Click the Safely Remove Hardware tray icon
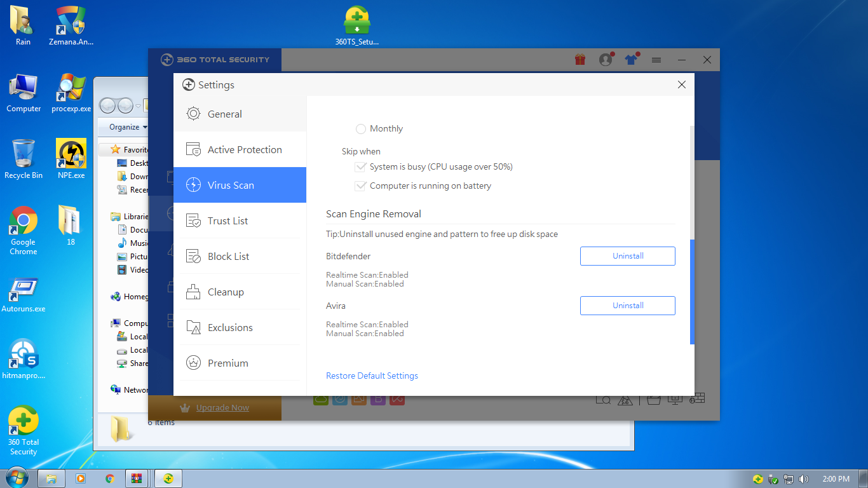The image size is (868, 488). pyautogui.click(x=773, y=479)
